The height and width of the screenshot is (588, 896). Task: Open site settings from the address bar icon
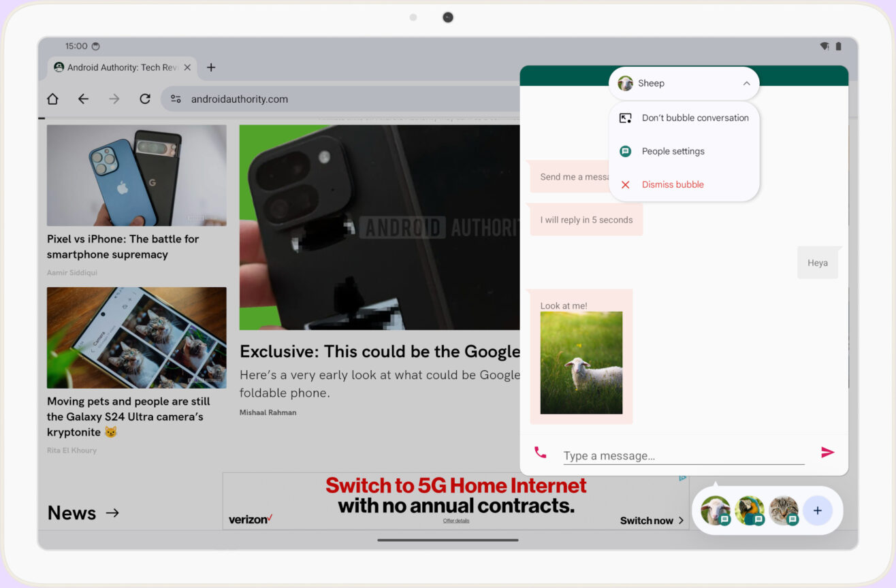coord(176,99)
